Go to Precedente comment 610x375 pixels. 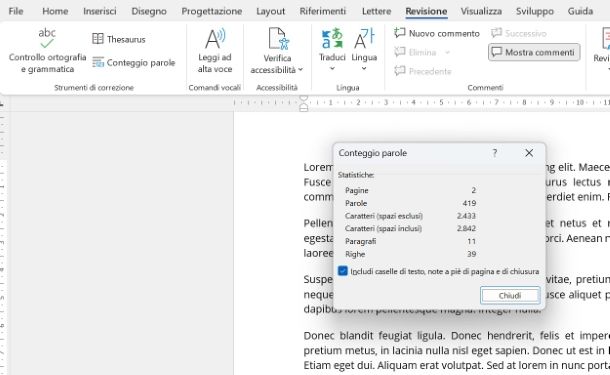[x=422, y=71]
